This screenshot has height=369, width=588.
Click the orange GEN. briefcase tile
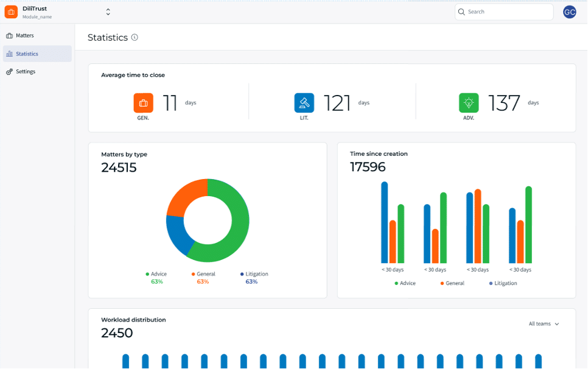tap(143, 103)
